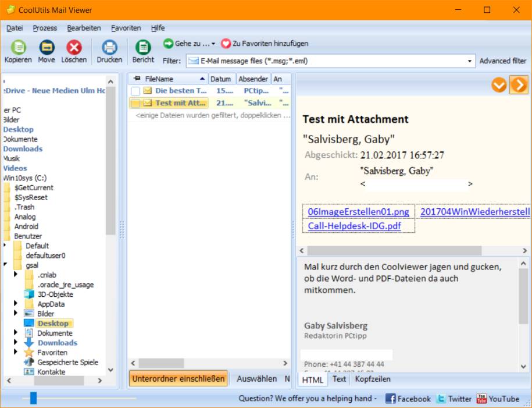Click the Advanced filter button
532x408 pixels.
(503, 61)
